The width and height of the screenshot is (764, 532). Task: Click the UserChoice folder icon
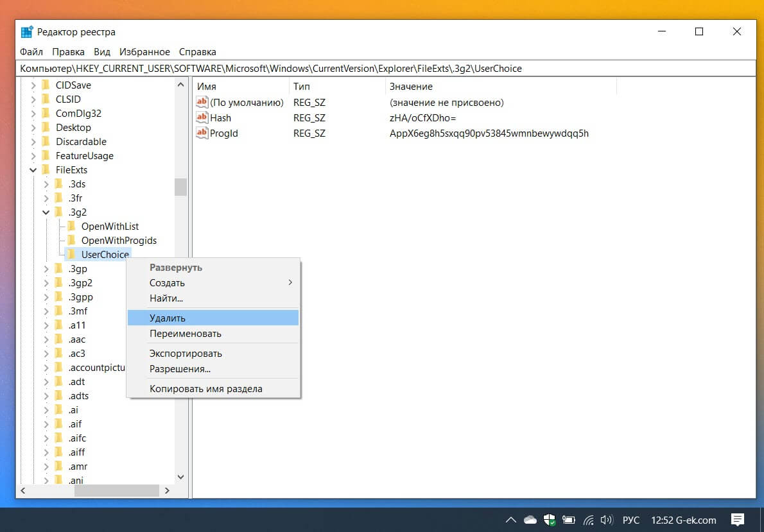pyautogui.click(x=72, y=254)
